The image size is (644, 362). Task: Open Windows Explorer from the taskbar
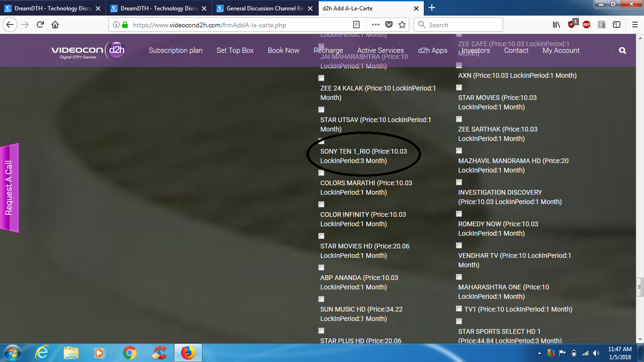71,353
